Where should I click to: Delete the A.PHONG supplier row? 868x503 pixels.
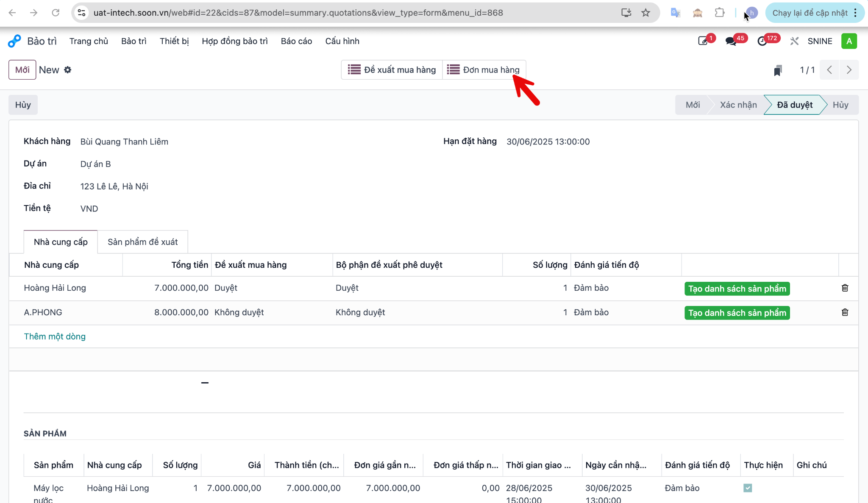845,312
